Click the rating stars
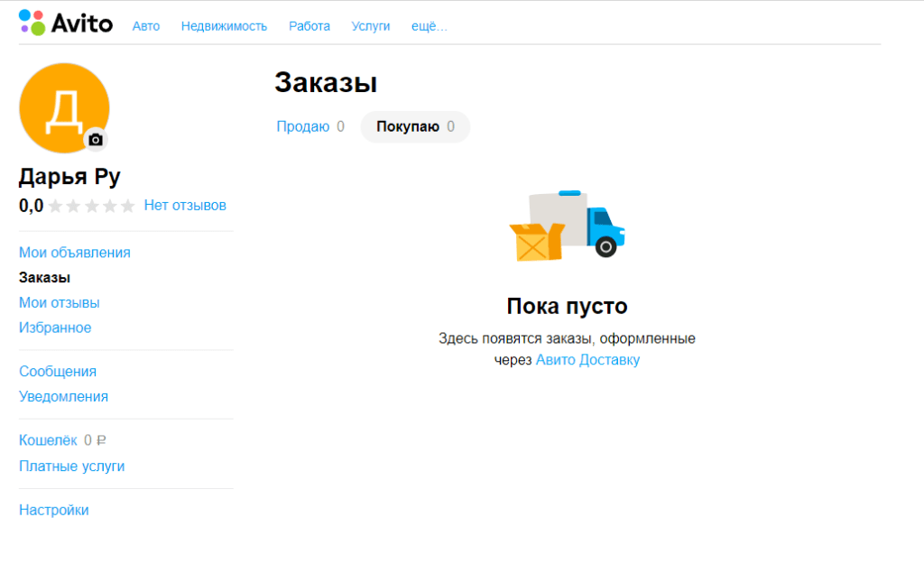 [x=91, y=206]
